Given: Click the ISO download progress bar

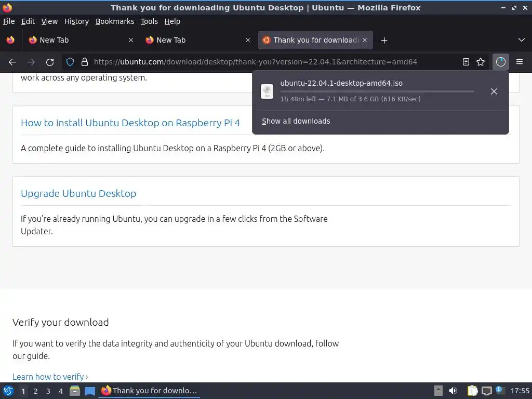Looking at the screenshot, I should [x=377, y=91].
